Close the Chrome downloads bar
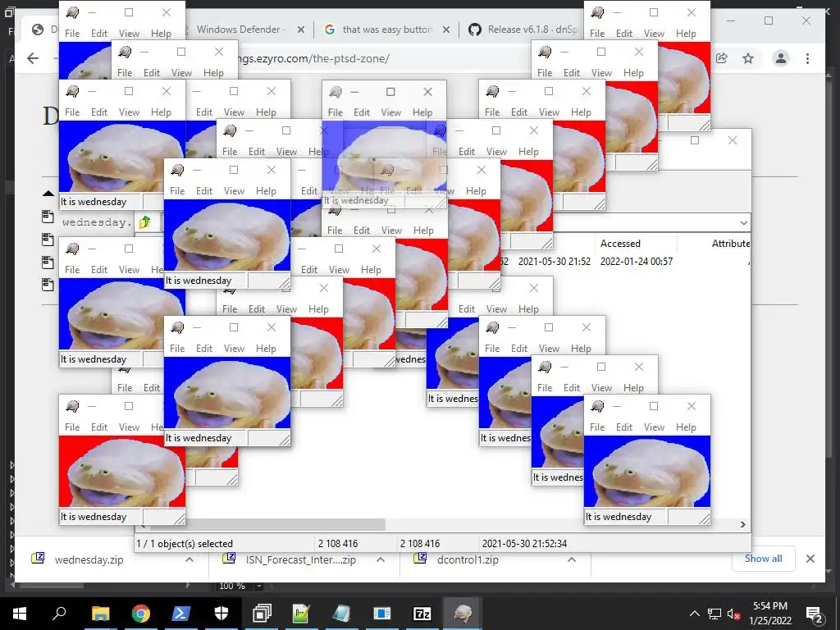This screenshot has height=630, width=840. tap(810, 559)
